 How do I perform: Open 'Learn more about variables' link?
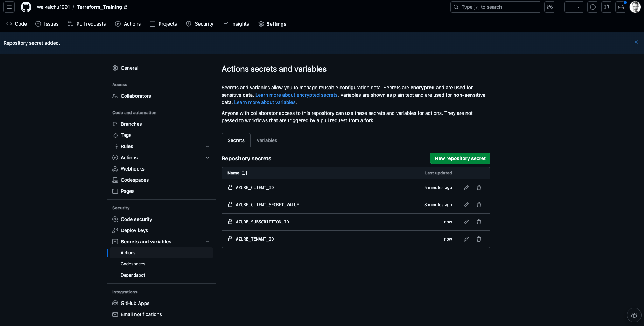tap(265, 102)
